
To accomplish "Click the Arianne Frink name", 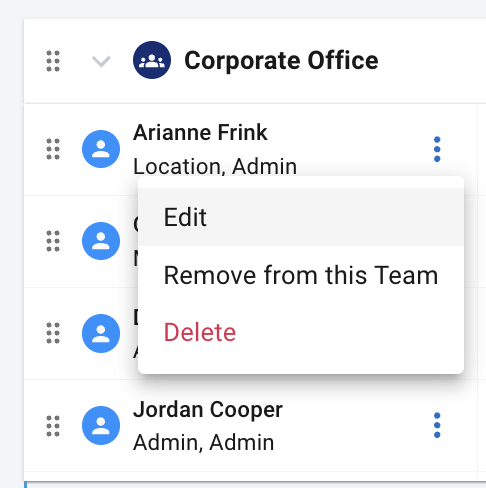I will pos(200,132).
